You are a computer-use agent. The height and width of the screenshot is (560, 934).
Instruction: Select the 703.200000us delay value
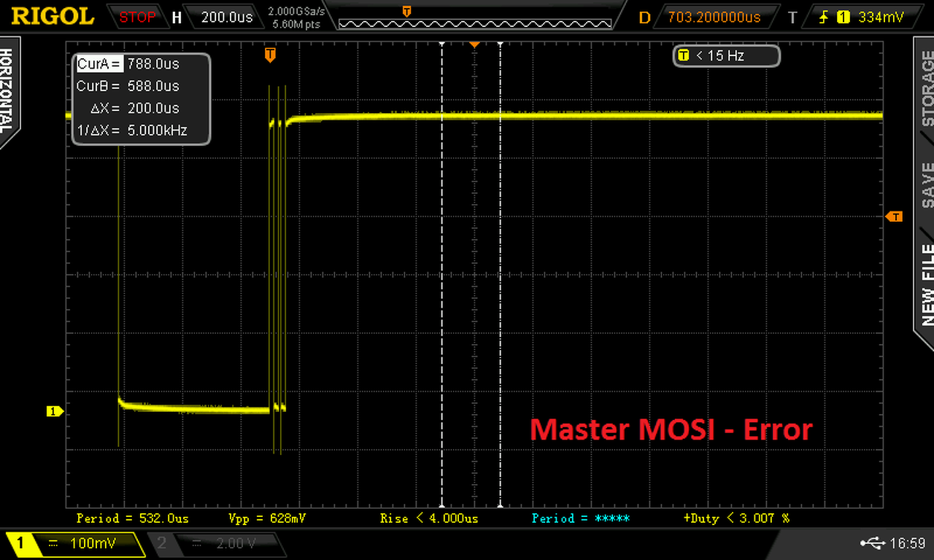(x=714, y=17)
